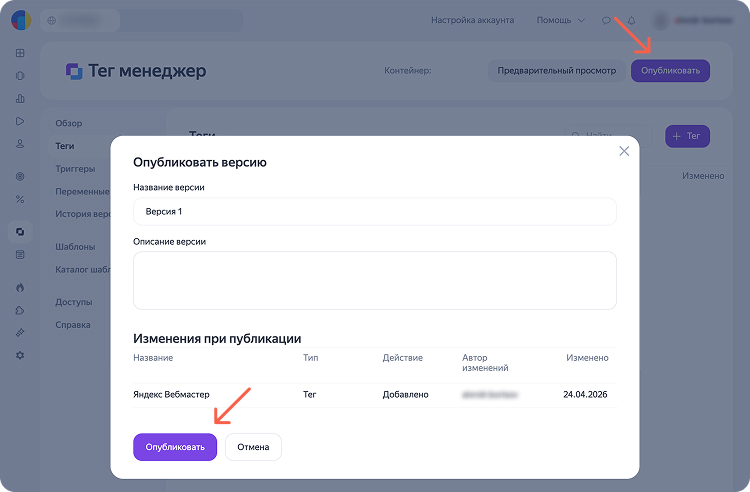The width and height of the screenshot is (750, 492).
Task: Click the play triangle icon in the sidebar
Action: (20, 121)
